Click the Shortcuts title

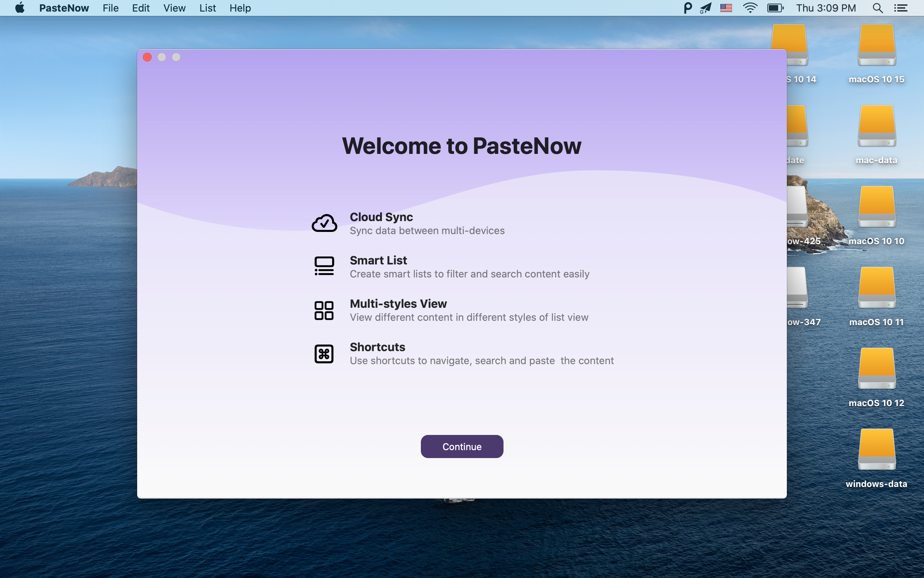(377, 347)
